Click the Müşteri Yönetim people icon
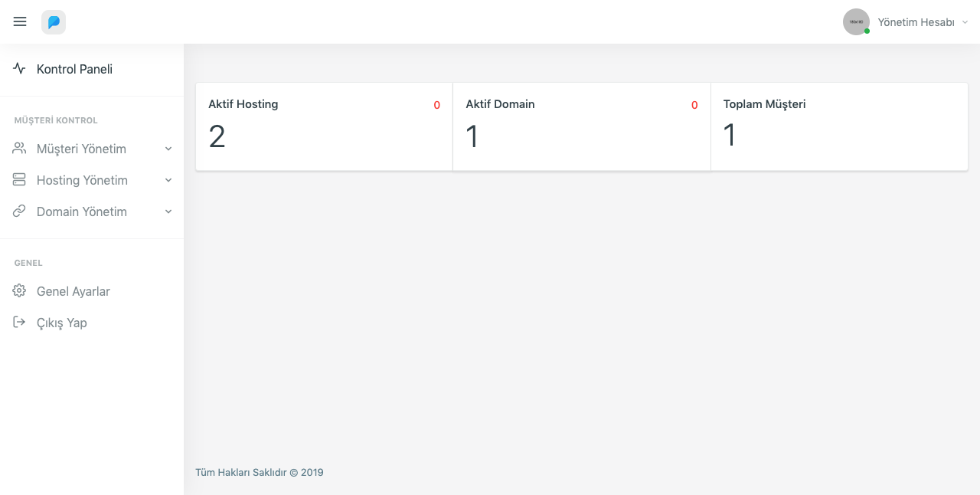The height and width of the screenshot is (495, 980). coord(19,149)
